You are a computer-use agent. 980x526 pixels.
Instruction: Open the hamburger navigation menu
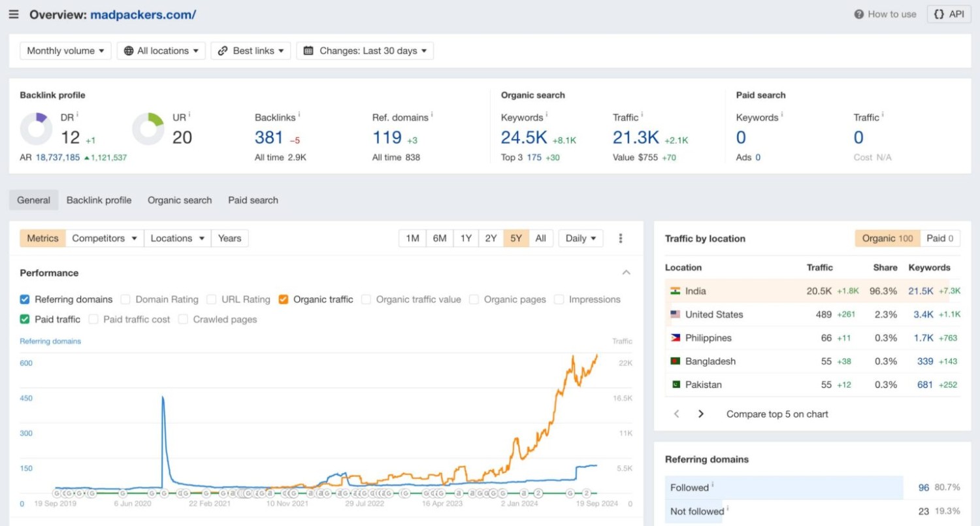14,14
